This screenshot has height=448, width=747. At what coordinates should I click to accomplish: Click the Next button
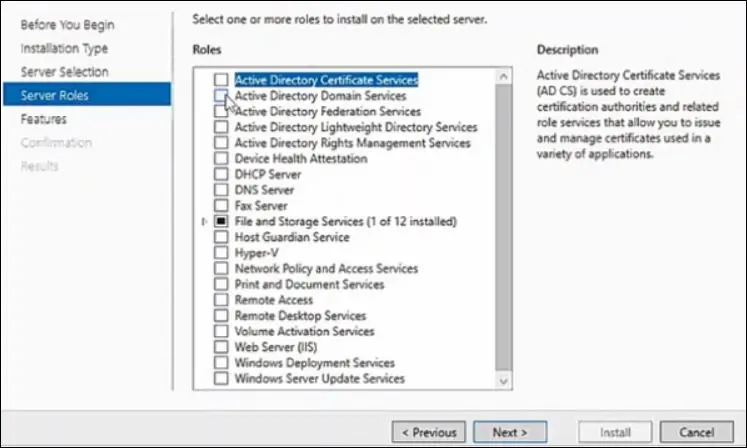tap(509, 432)
